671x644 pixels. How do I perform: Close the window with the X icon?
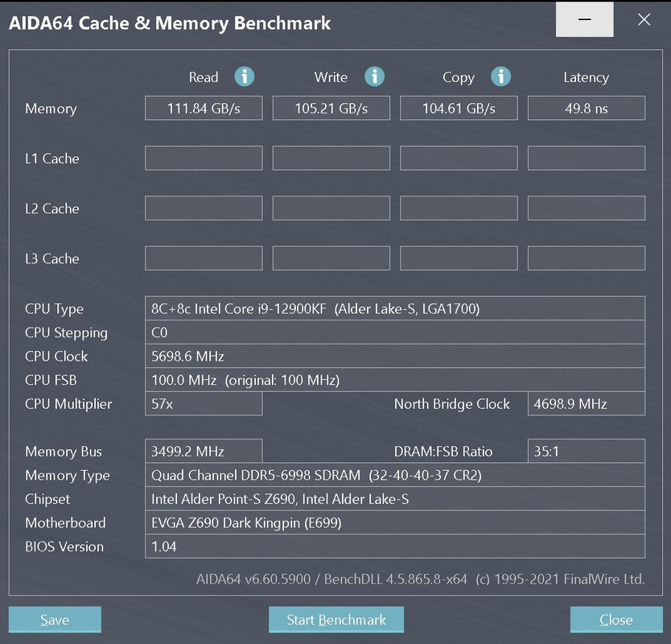coord(644,19)
